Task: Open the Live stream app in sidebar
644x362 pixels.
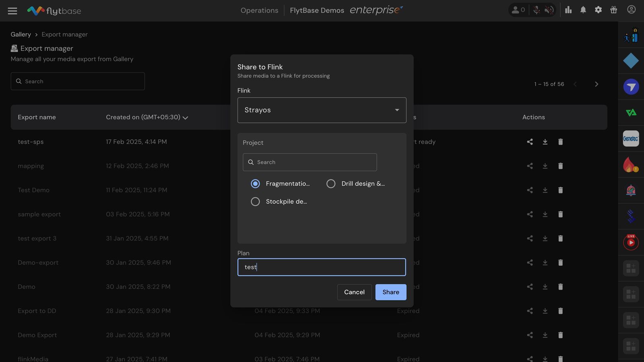Action: (631, 242)
